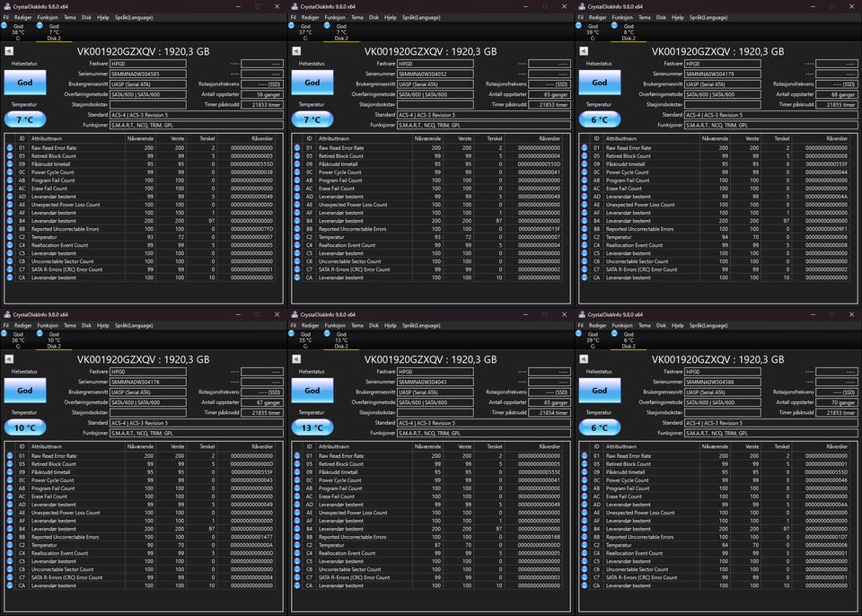Click VK001920GZXQV disk title in top-middle window
This screenshot has width=862, height=616.
[x=430, y=51]
